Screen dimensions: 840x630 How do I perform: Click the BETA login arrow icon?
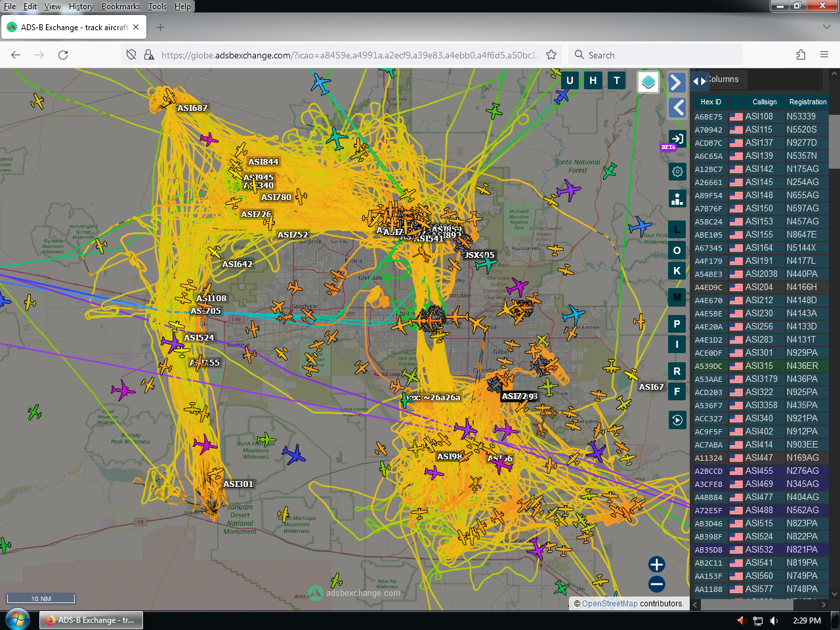click(677, 139)
